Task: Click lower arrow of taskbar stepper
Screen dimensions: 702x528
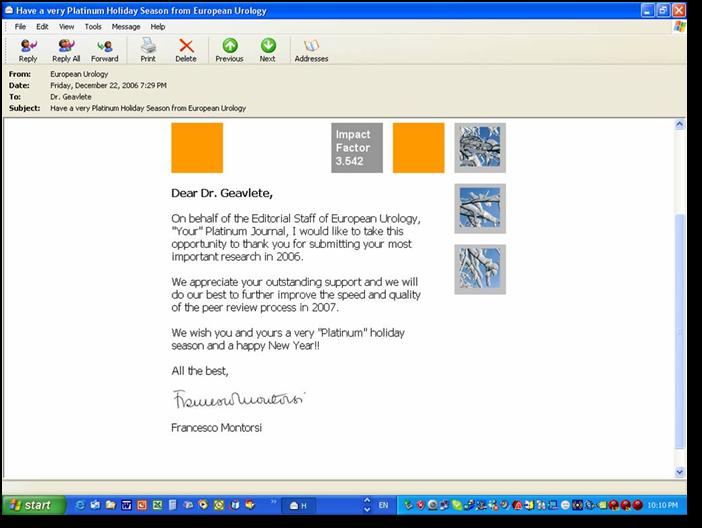Action: (367, 509)
